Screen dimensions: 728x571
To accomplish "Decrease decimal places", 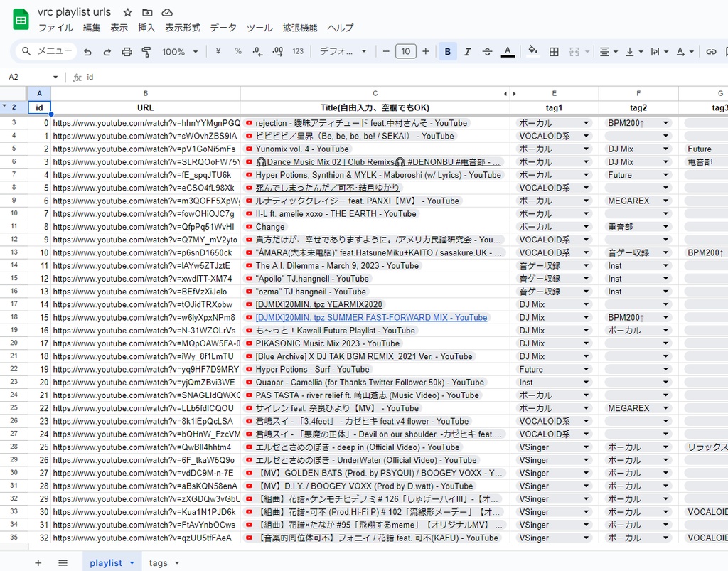I will point(257,51).
